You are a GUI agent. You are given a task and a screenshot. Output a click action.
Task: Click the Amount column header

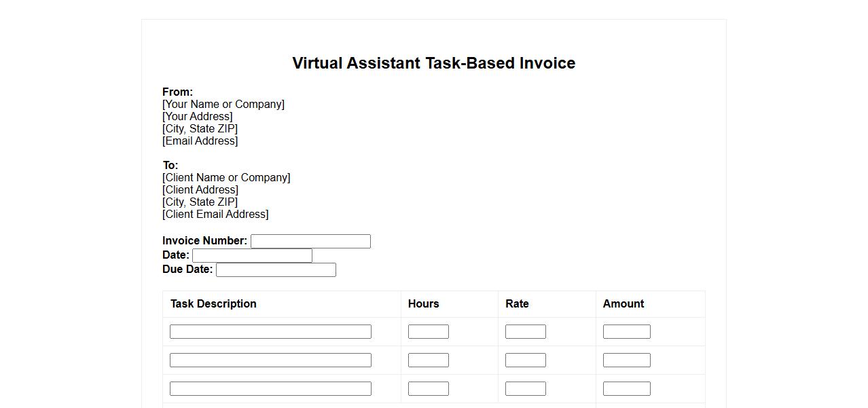tap(623, 303)
